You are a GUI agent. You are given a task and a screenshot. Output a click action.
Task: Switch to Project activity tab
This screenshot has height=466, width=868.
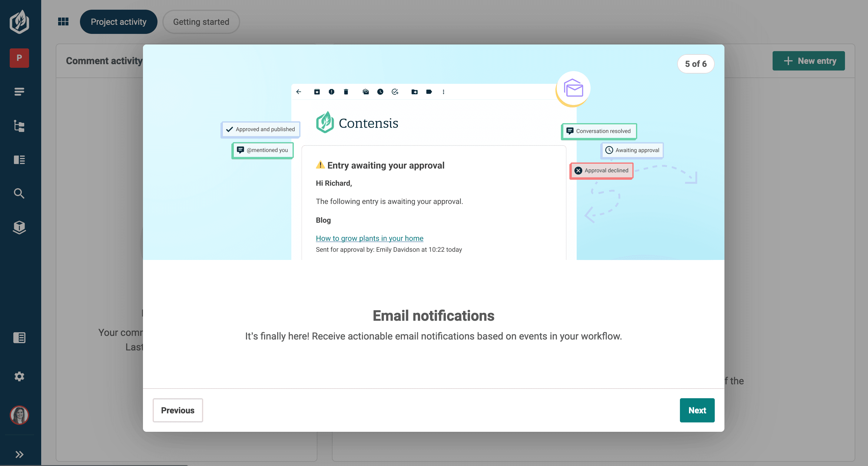(x=118, y=22)
